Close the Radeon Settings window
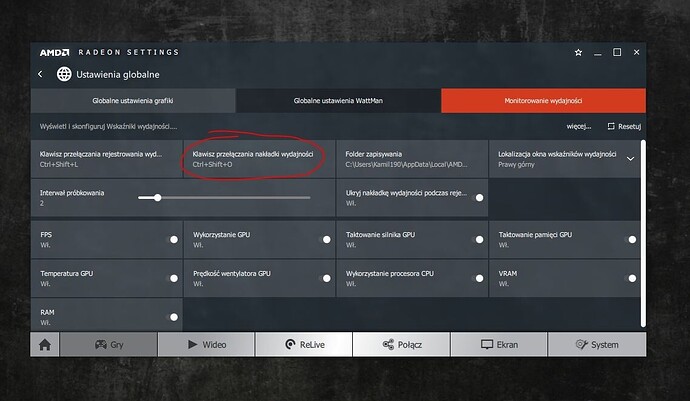This screenshot has width=690, height=401. pos(636,52)
